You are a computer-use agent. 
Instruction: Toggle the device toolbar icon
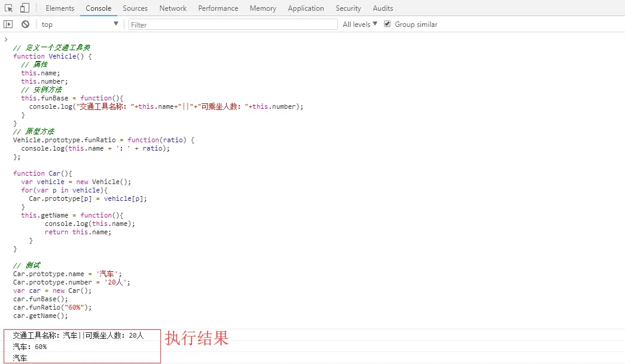click(25, 8)
